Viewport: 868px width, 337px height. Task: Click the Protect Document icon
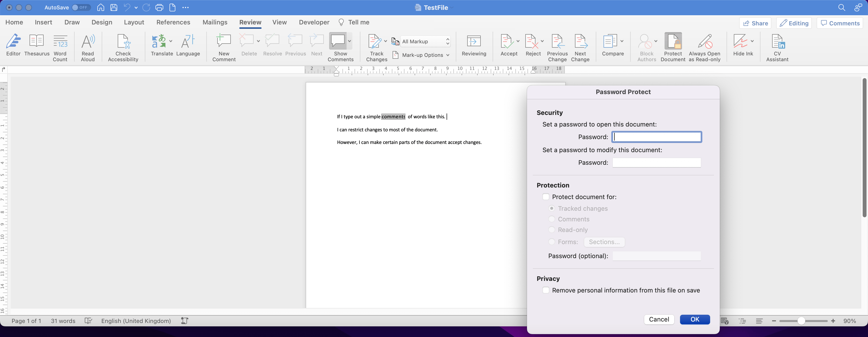tap(673, 41)
